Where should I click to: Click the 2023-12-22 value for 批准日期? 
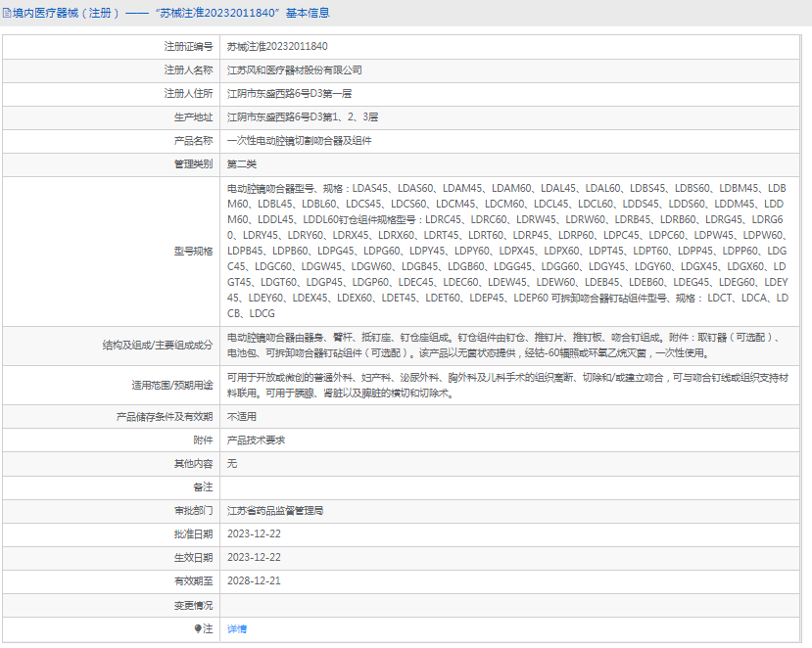[254, 534]
